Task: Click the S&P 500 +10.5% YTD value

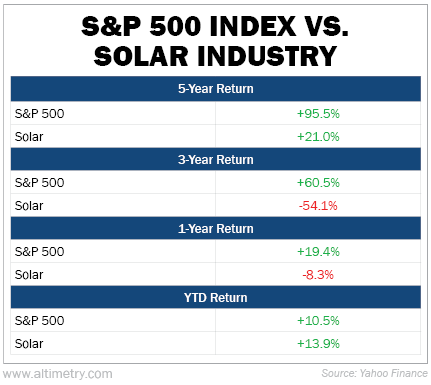Action: [318, 321]
